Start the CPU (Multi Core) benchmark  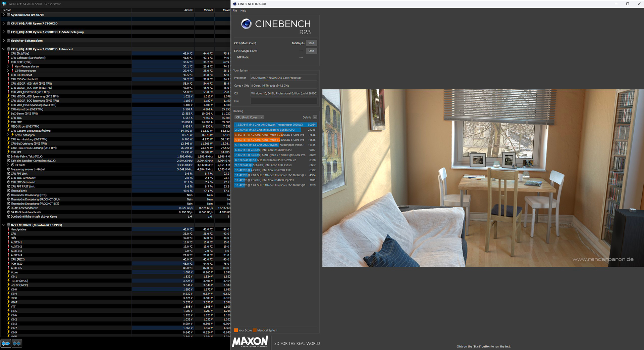(311, 43)
